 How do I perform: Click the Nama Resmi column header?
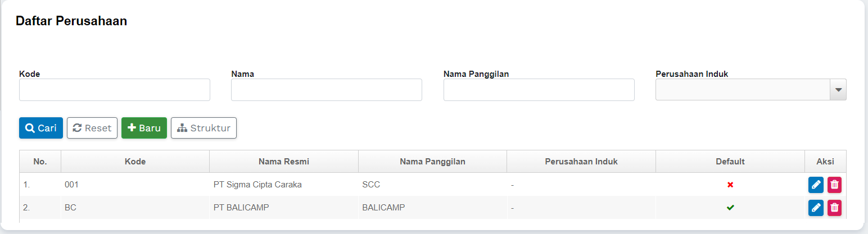[x=284, y=162]
